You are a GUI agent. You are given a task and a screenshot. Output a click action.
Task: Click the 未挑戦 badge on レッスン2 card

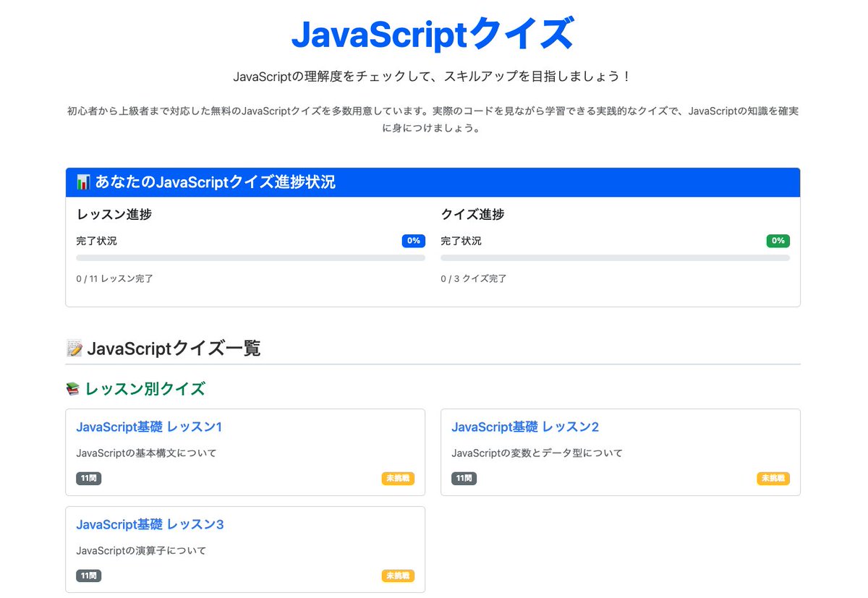coord(773,478)
